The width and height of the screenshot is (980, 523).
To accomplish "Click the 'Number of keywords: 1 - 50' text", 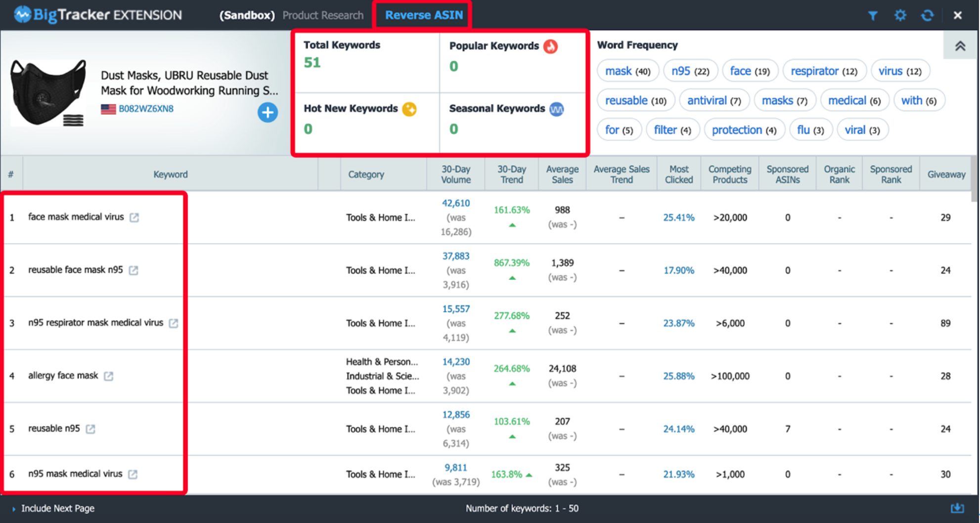I will (x=522, y=508).
